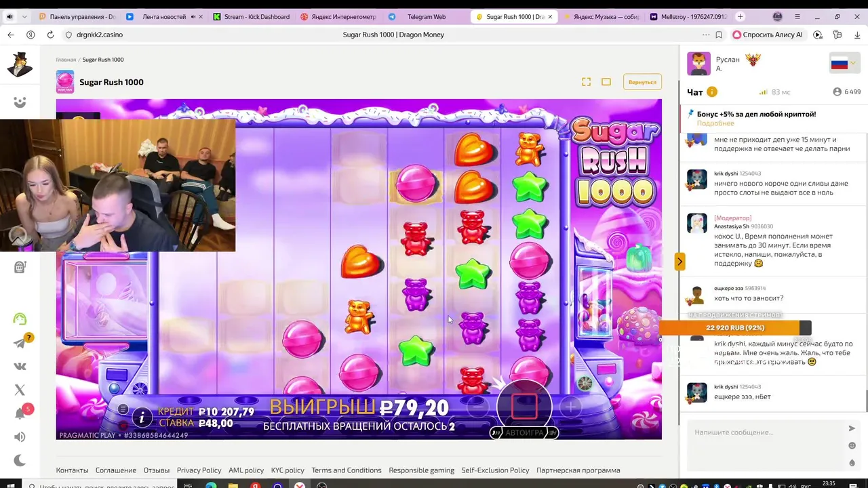Image resolution: width=868 pixels, height=488 pixels.
Task: Reload the page with the refresh icon
Action: (50, 35)
